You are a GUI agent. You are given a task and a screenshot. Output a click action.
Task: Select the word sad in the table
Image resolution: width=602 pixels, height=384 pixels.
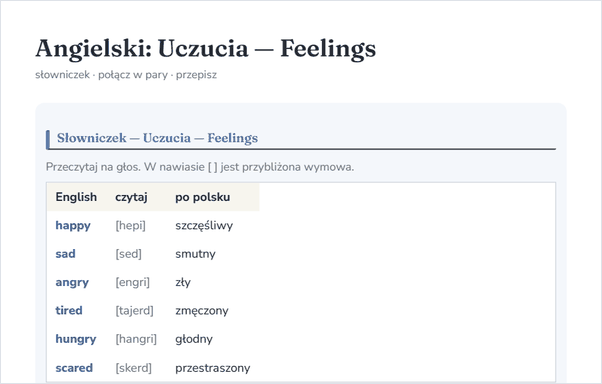[x=65, y=254]
